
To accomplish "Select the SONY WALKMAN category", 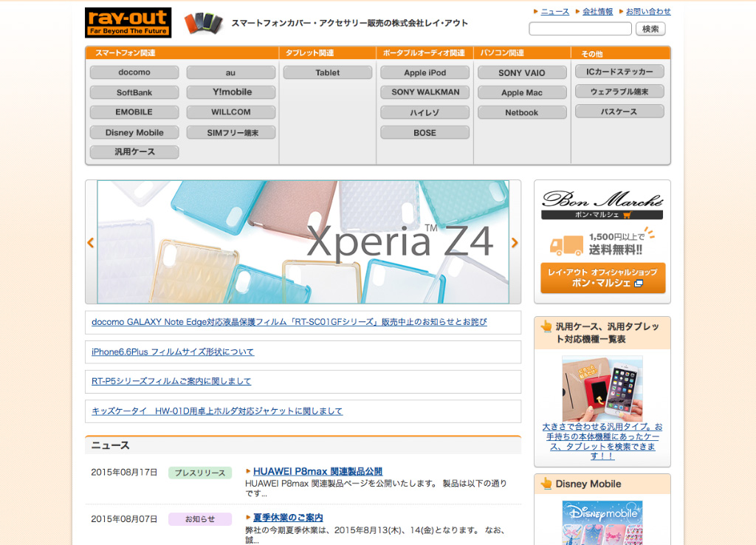I will pos(425,92).
